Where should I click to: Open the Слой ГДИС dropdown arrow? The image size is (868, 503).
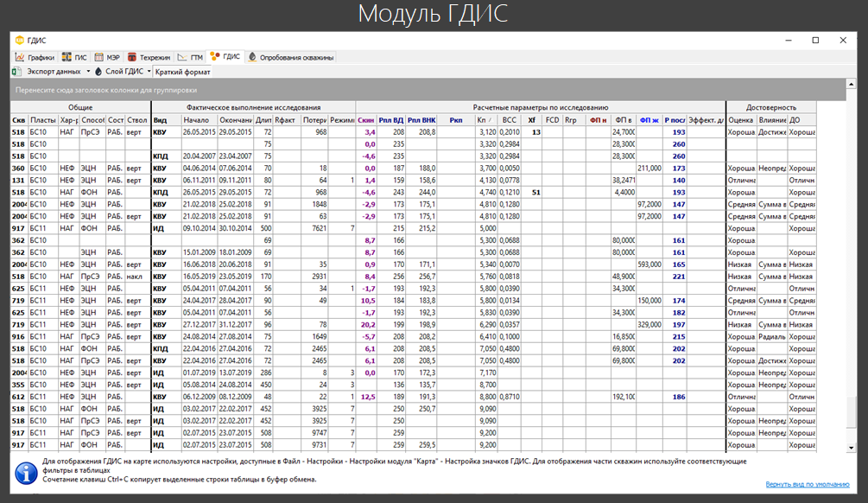click(149, 72)
